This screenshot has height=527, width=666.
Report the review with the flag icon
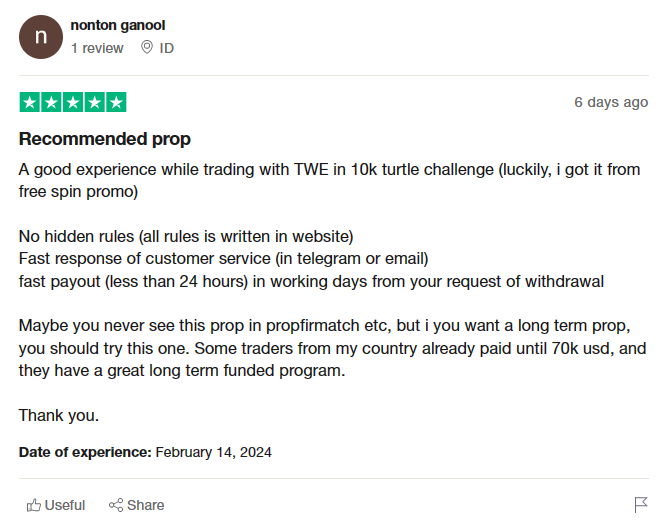tap(641, 505)
